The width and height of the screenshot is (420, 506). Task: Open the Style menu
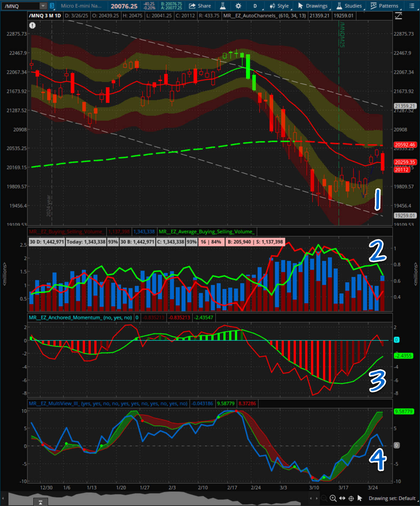coord(279,6)
